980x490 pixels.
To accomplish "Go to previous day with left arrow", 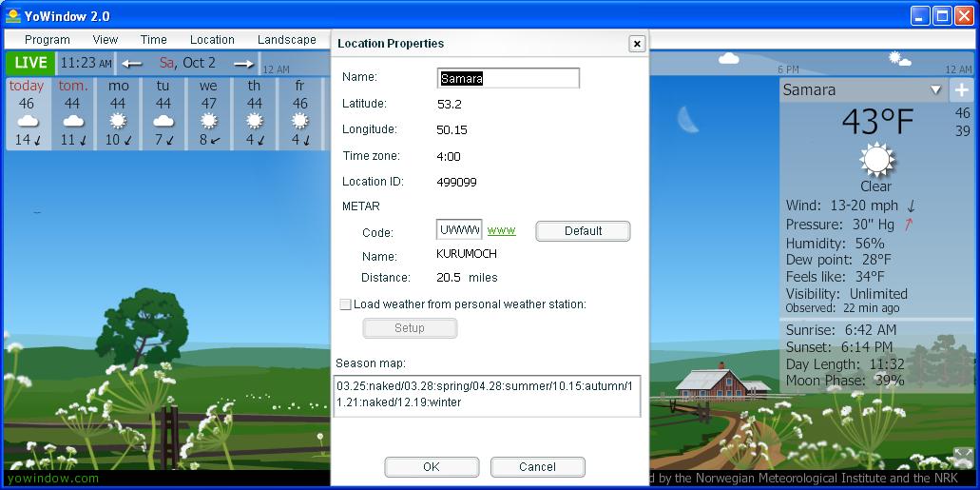I will click(132, 63).
